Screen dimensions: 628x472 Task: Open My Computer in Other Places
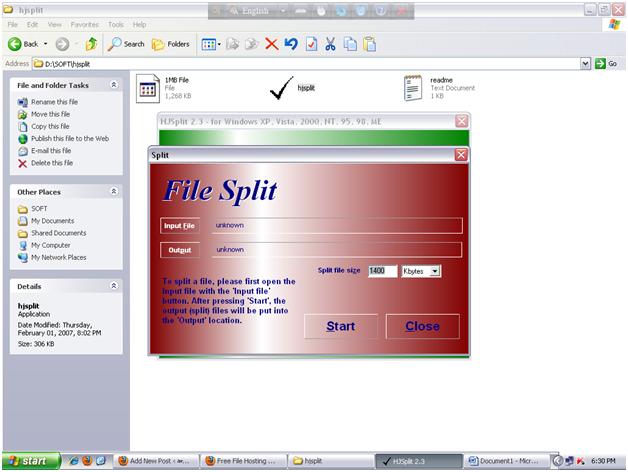tap(50, 245)
